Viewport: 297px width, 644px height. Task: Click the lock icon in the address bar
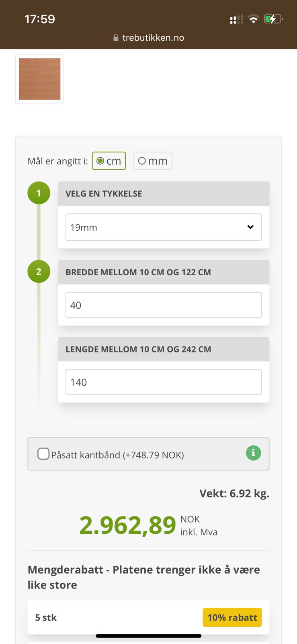click(x=115, y=37)
